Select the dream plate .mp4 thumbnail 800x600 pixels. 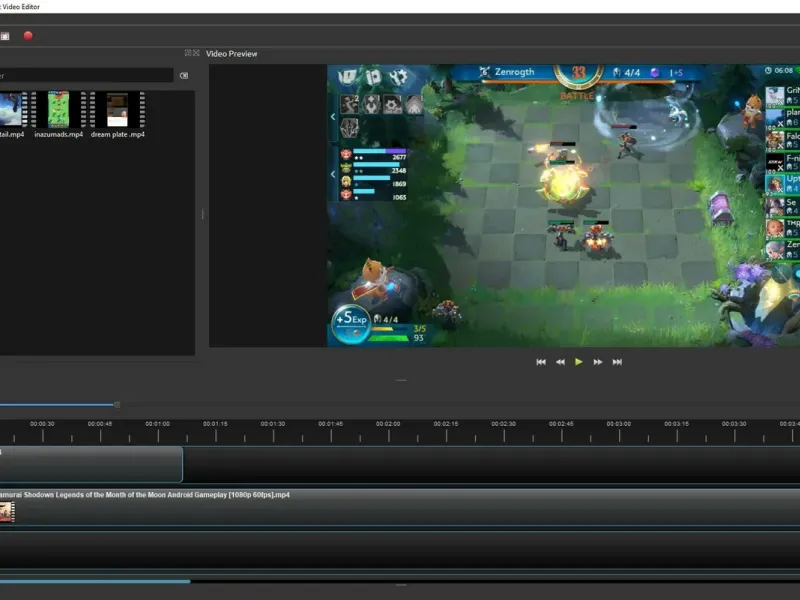pos(118,110)
